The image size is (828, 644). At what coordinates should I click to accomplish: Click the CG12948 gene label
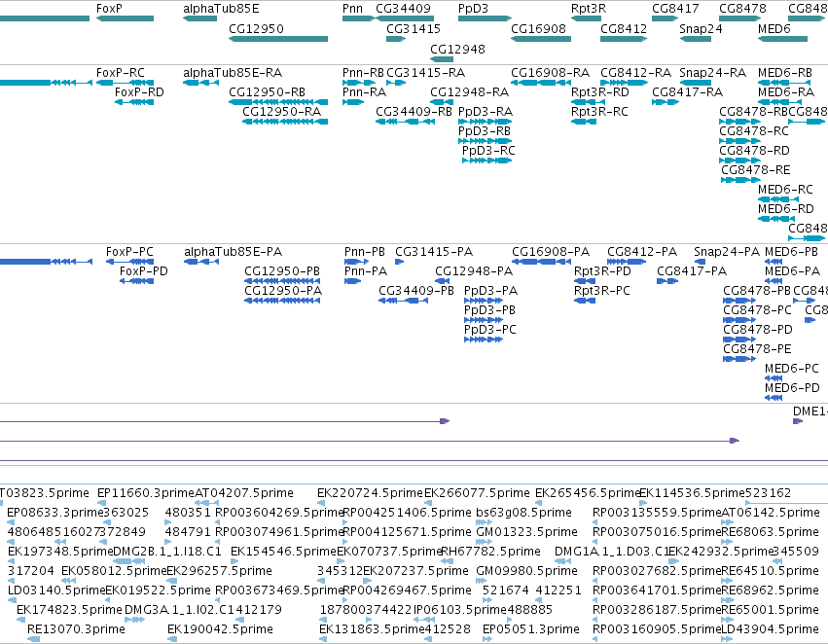coord(457,49)
